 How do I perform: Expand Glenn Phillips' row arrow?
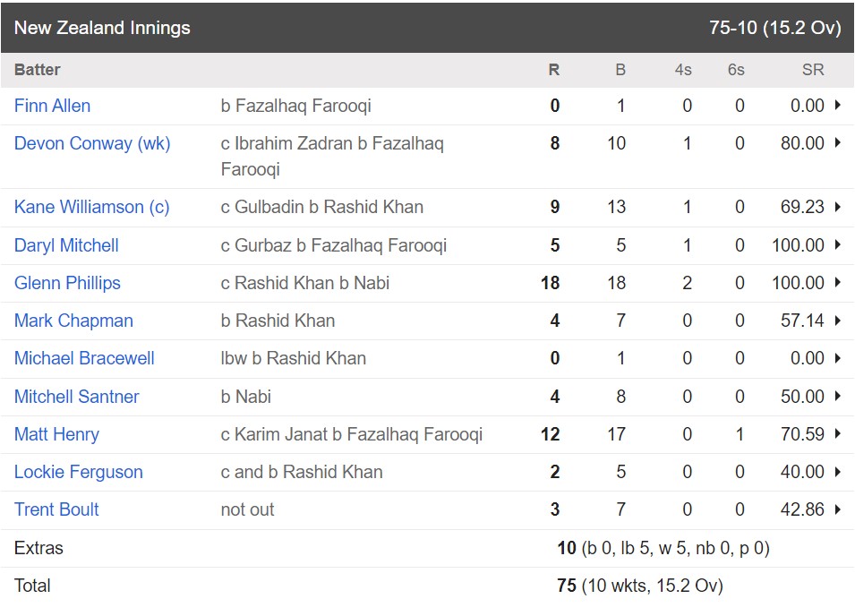[x=838, y=282]
